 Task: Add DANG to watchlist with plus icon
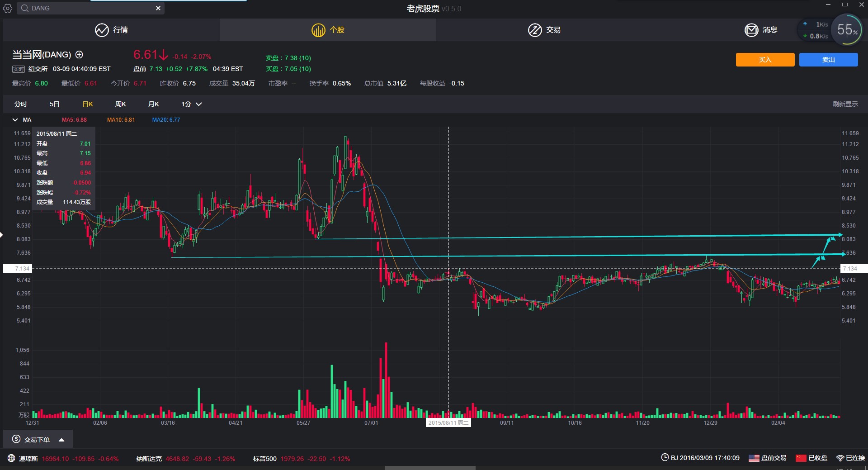click(79, 55)
